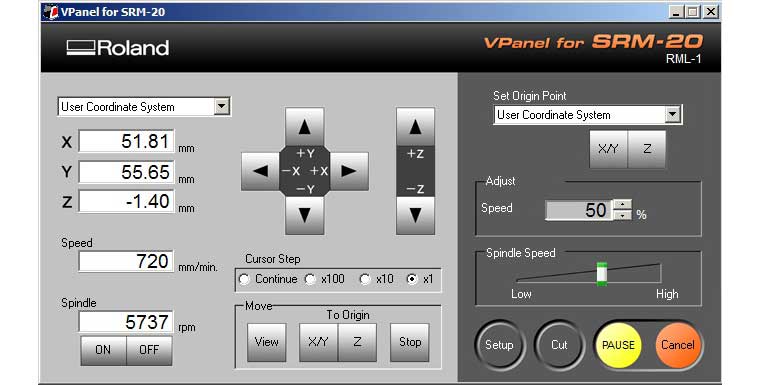
Task: Open the left User Coordinate System dropdown
Action: [x=222, y=106]
